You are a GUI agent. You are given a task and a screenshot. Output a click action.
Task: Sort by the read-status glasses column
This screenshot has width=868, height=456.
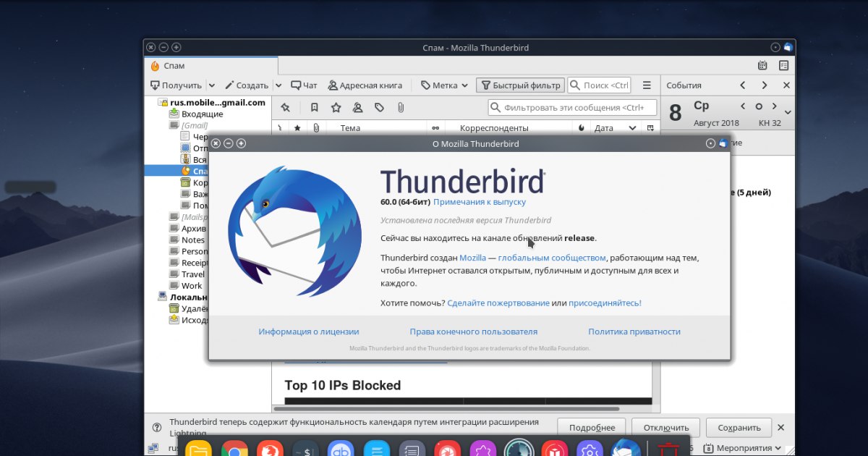point(435,128)
